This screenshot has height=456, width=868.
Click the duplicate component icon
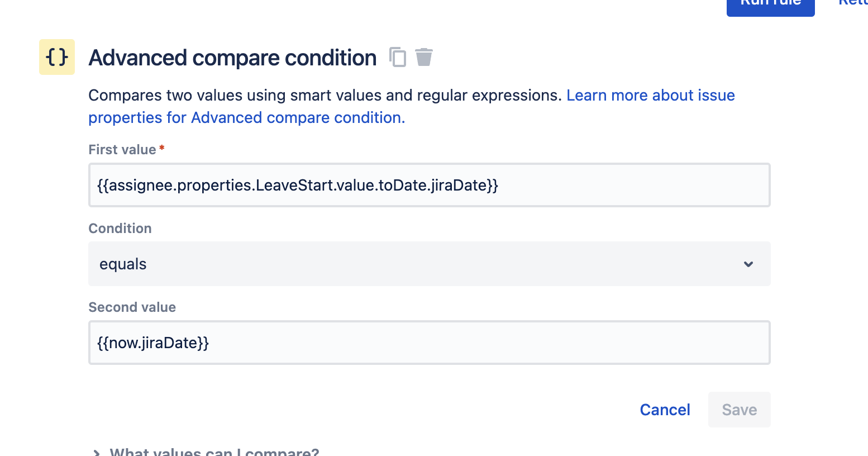[398, 57]
